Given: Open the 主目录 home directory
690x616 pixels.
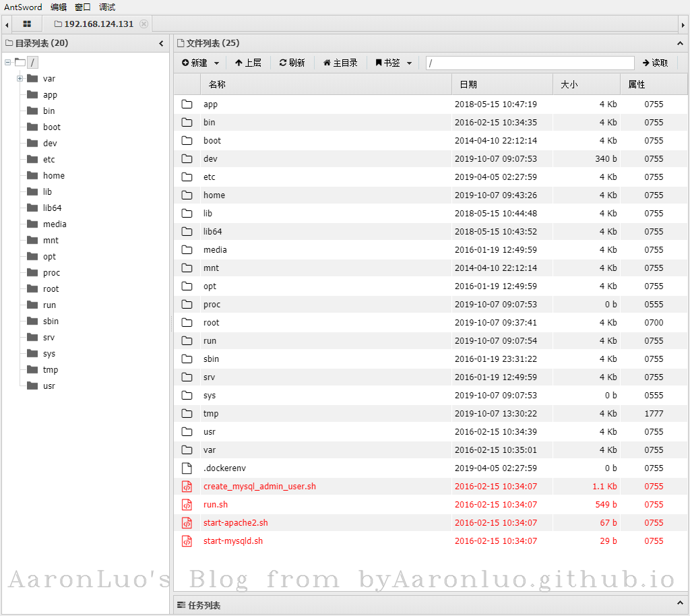Looking at the screenshot, I should [x=340, y=63].
